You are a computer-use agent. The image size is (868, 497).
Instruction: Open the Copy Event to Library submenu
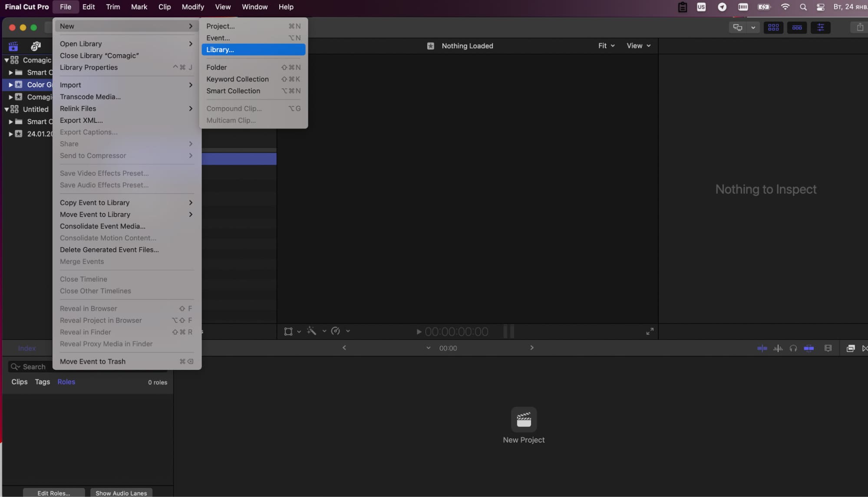coord(126,203)
